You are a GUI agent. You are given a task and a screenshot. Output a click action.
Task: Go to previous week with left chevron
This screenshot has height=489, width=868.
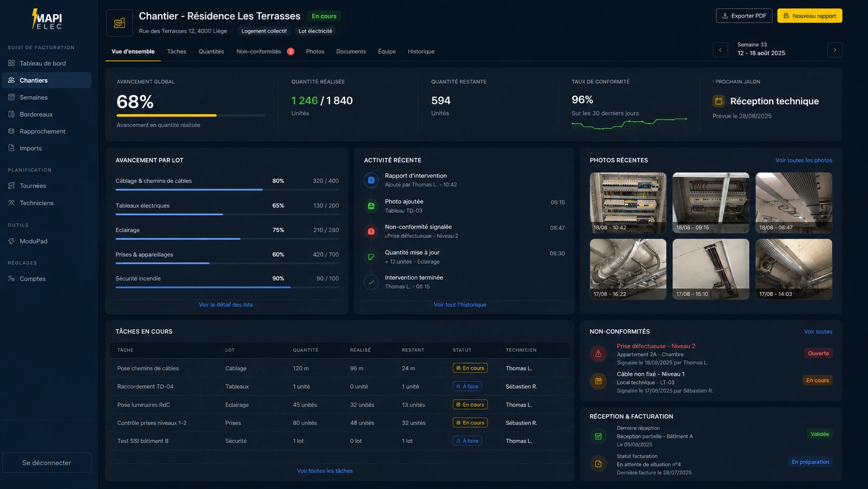720,50
